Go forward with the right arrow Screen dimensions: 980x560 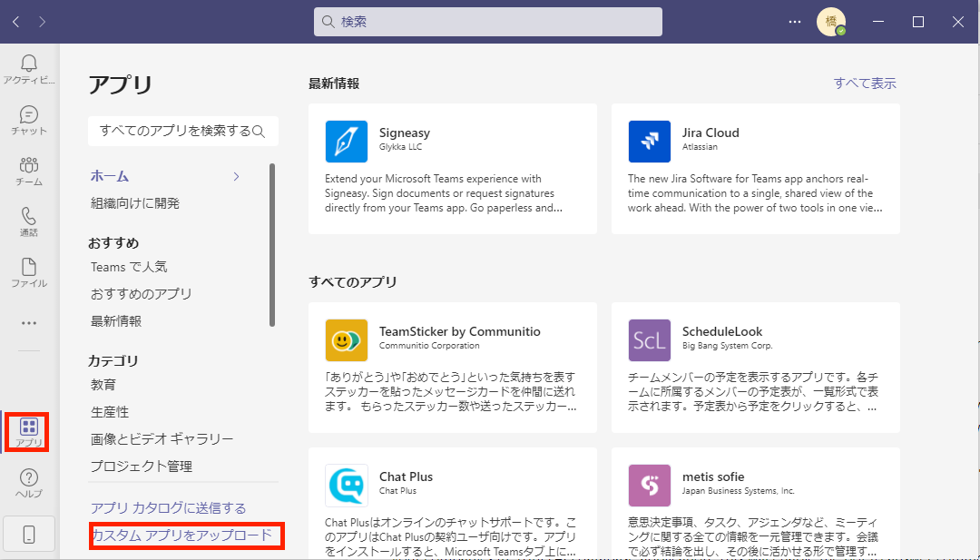pyautogui.click(x=42, y=22)
